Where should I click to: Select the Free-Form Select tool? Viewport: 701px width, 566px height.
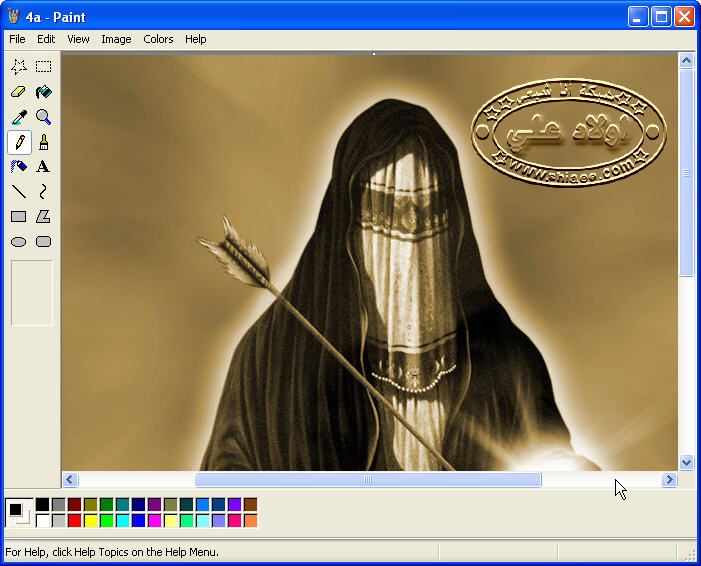pyautogui.click(x=19, y=67)
